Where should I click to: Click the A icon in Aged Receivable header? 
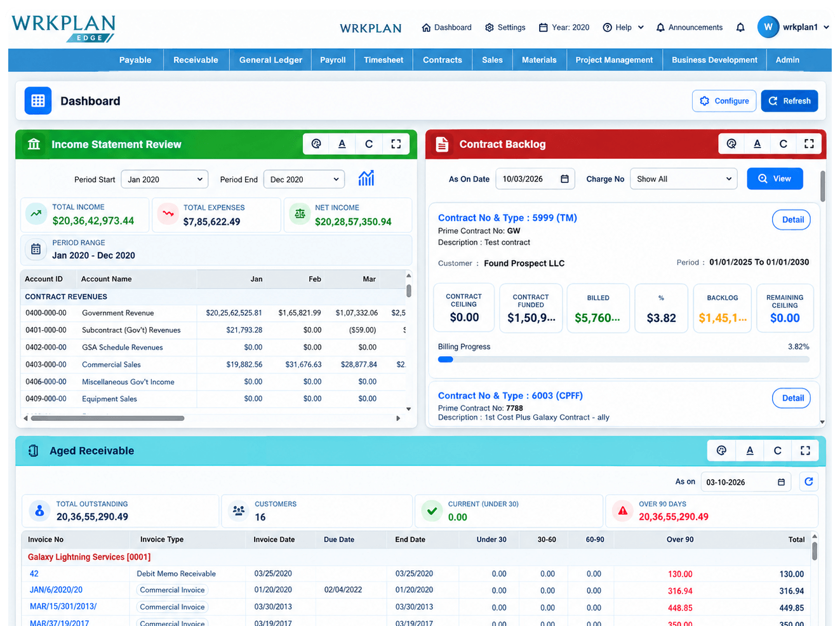[750, 451]
